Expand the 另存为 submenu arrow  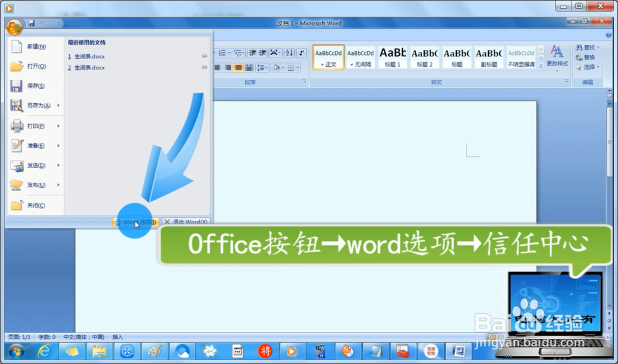tap(58, 106)
